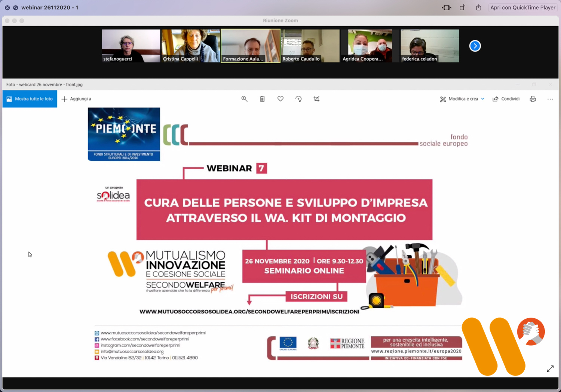The height and width of the screenshot is (392, 561).
Task: Open with QuickTime Player
Action: (522, 7)
